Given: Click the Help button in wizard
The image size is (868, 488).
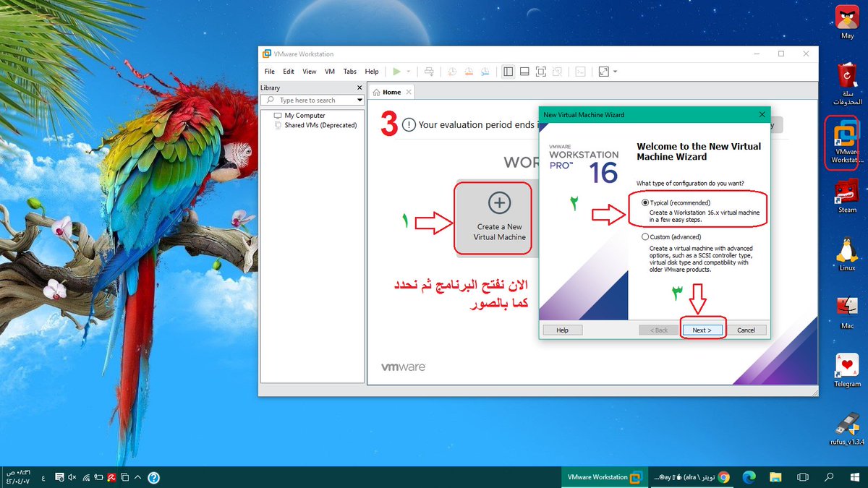Looking at the screenshot, I should tap(562, 330).
